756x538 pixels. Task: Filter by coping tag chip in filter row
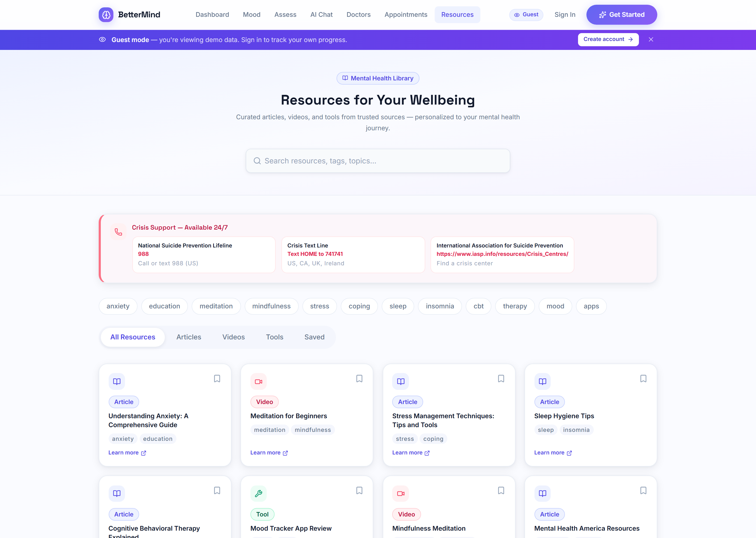[x=359, y=306]
